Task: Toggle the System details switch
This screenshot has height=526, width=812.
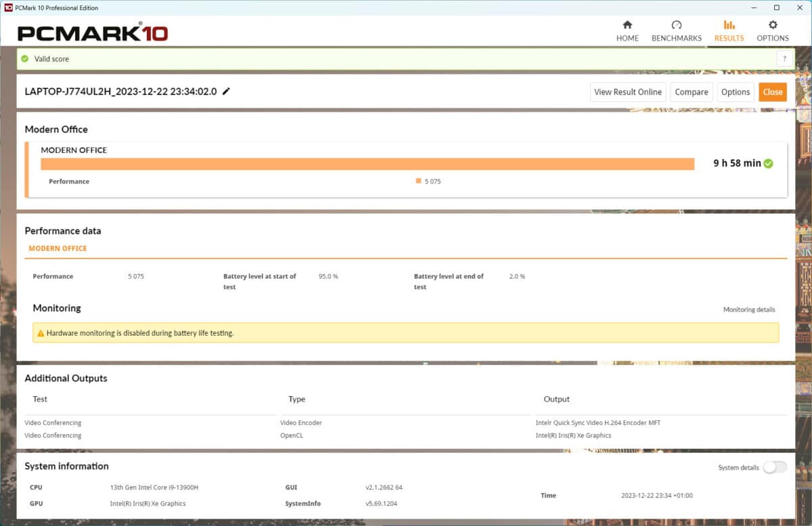Action: (775, 467)
